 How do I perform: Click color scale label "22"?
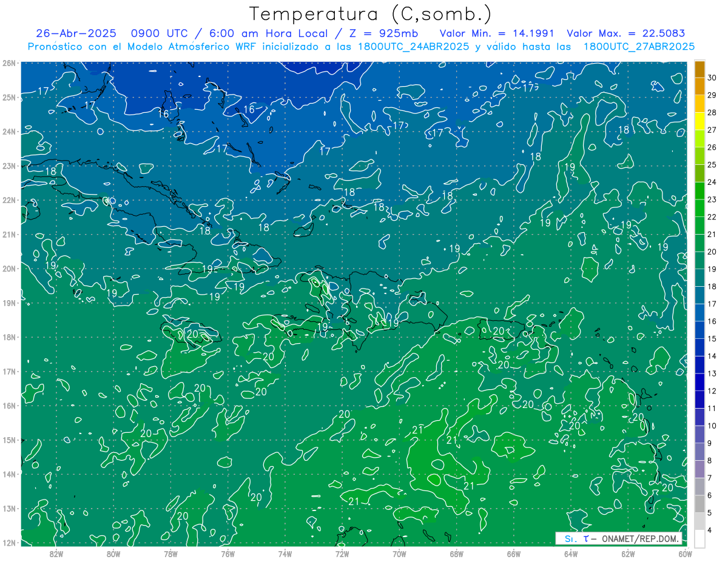click(712, 217)
